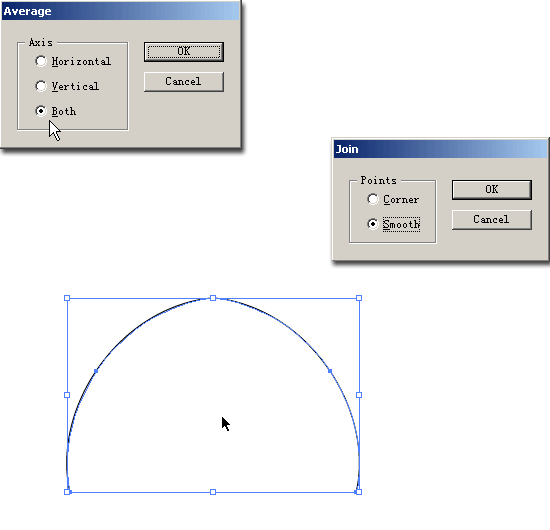
Task: Choose the Both axis option
Action: tap(41, 111)
